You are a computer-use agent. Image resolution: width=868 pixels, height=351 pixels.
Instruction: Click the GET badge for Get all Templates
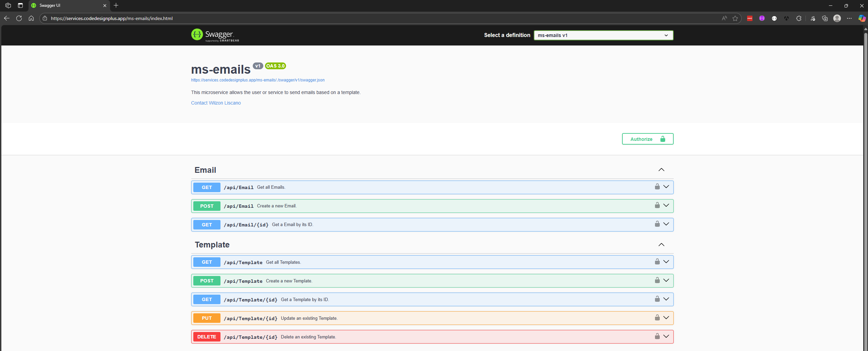coord(207,262)
